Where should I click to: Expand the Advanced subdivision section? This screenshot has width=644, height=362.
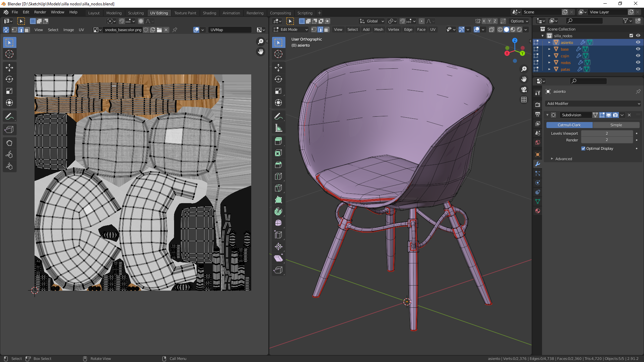(563, 159)
